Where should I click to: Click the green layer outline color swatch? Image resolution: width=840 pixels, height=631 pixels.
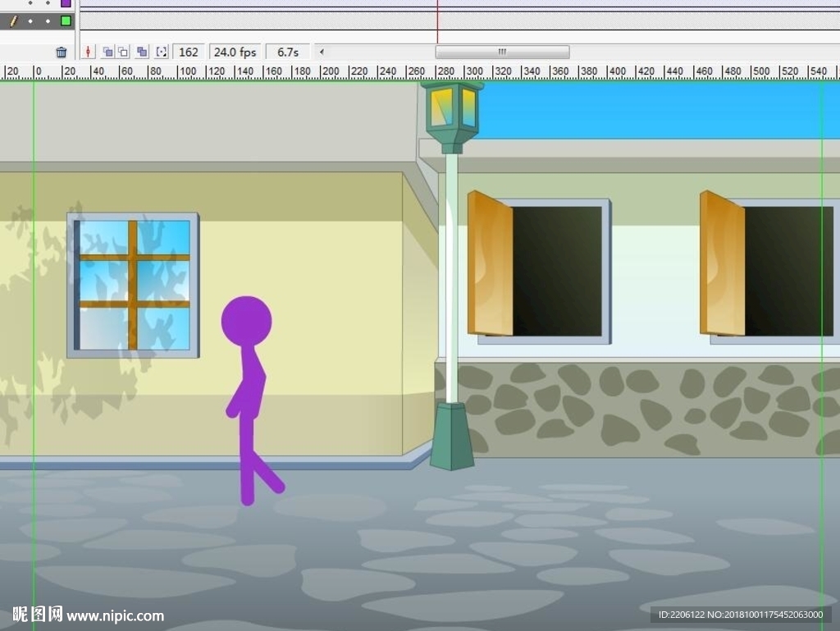pos(66,21)
